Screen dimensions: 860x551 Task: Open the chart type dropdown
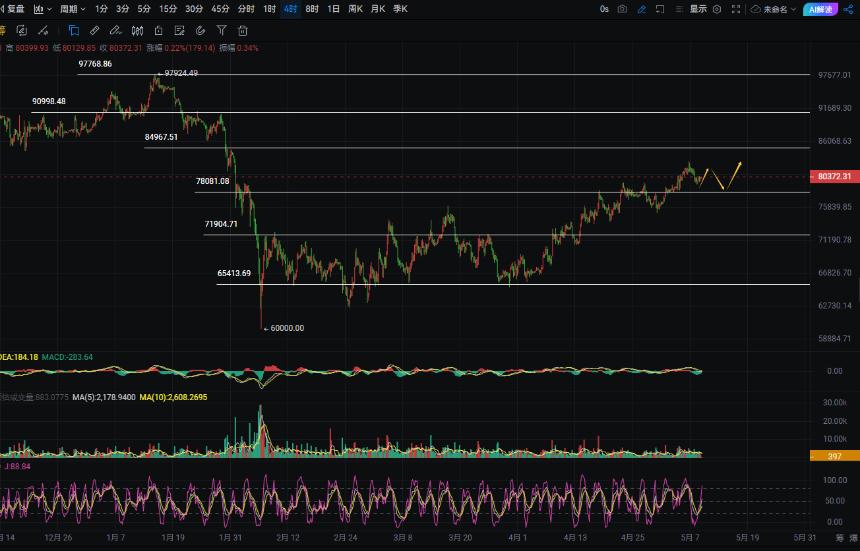42,9
